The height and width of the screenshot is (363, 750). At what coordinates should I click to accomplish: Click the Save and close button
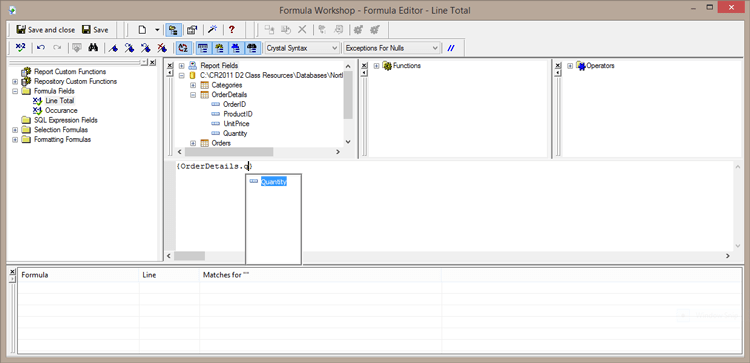point(45,30)
